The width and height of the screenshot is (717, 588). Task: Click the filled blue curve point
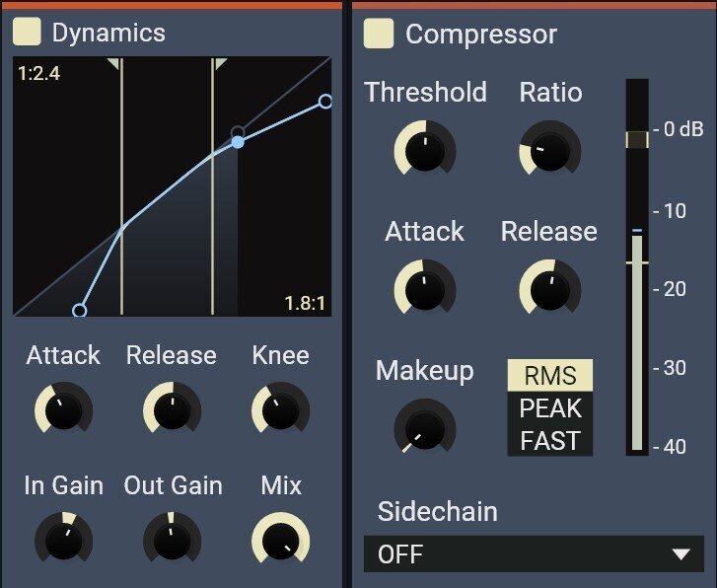click(x=238, y=142)
